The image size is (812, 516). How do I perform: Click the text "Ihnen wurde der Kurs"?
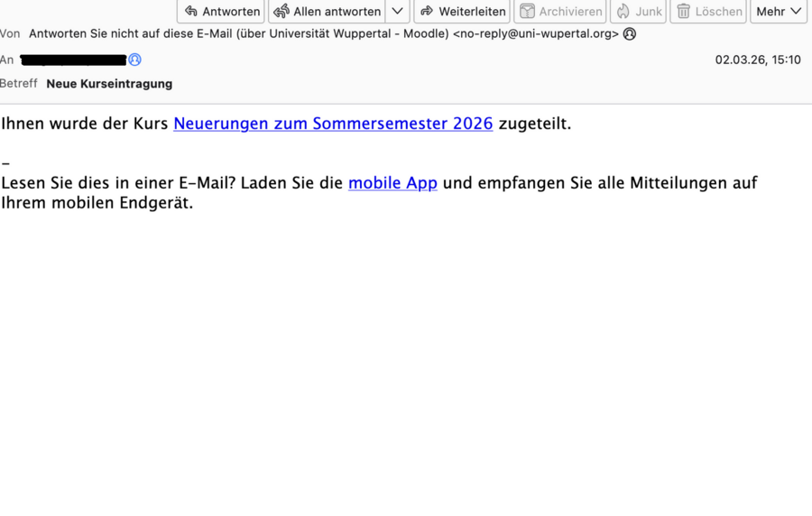tap(85, 124)
